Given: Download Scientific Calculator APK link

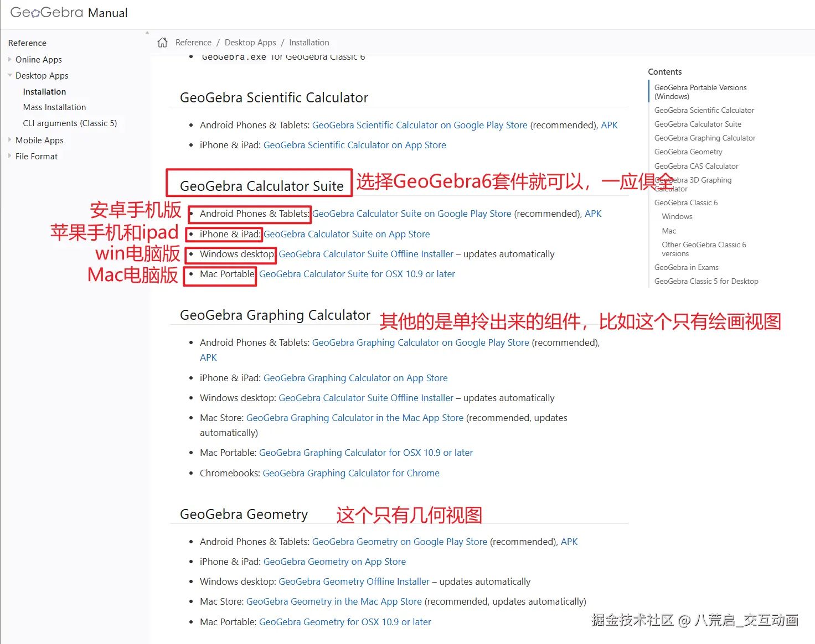Looking at the screenshot, I should (609, 125).
